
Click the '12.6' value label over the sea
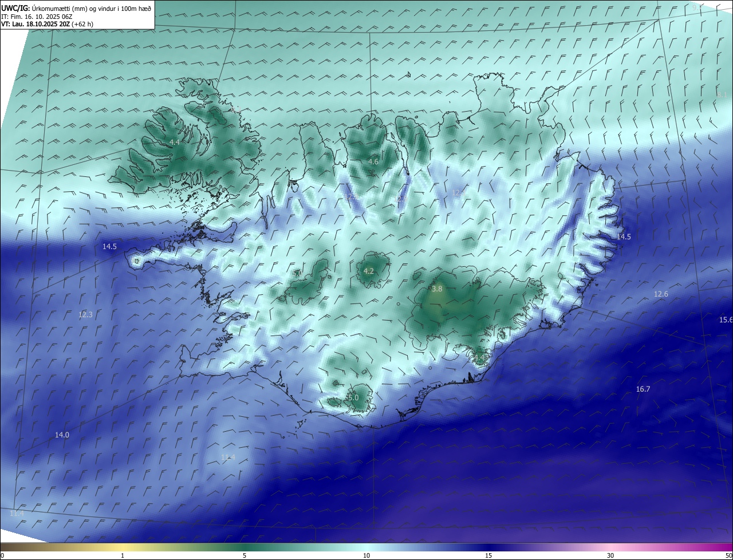pyautogui.click(x=661, y=294)
